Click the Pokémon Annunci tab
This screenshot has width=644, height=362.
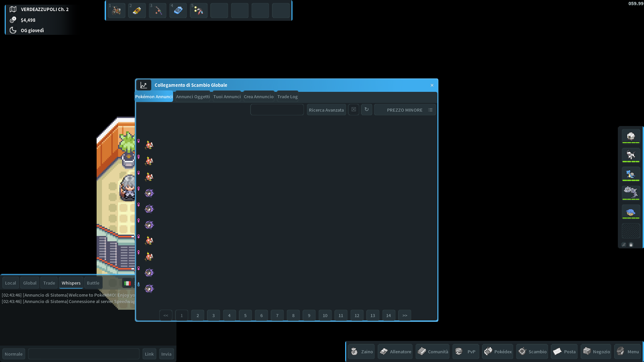click(x=154, y=96)
